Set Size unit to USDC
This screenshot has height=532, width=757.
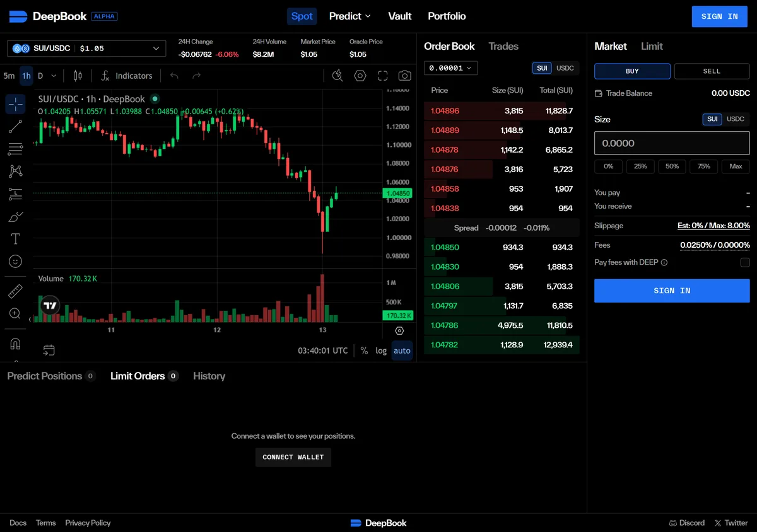[736, 119]
